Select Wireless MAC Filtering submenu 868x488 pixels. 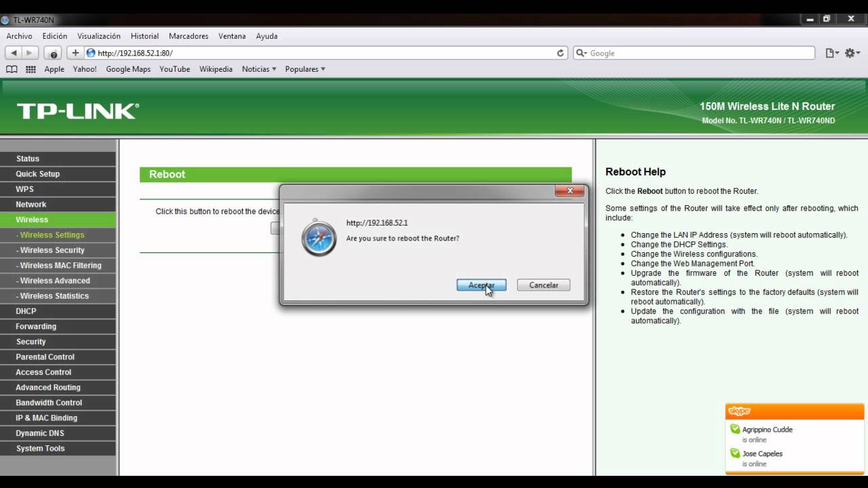(x=58, y=266)
